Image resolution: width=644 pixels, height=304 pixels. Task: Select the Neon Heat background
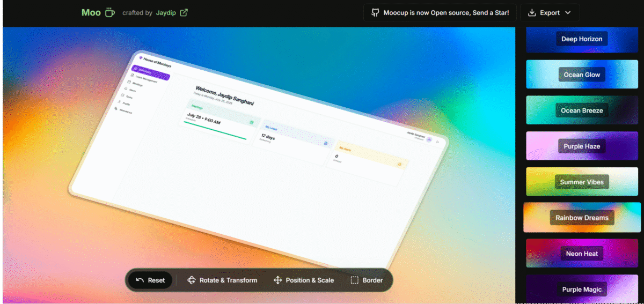point(582,253)
